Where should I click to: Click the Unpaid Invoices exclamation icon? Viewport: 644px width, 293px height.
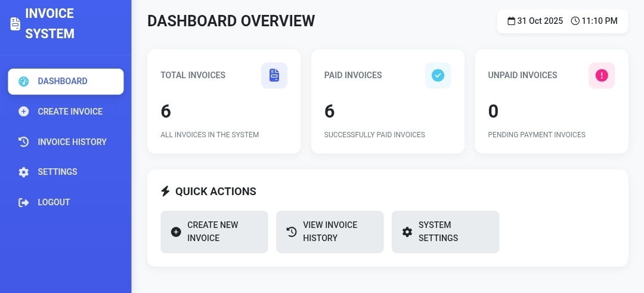[x=602, y=76]
